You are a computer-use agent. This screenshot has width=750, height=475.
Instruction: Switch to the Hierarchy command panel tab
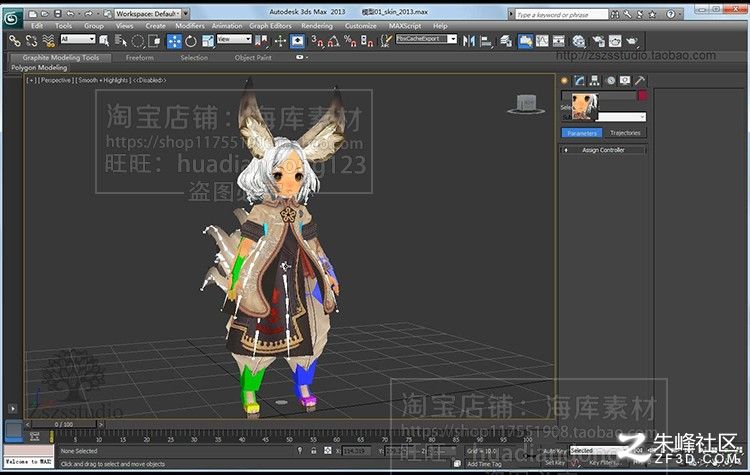tap(595, 80)
